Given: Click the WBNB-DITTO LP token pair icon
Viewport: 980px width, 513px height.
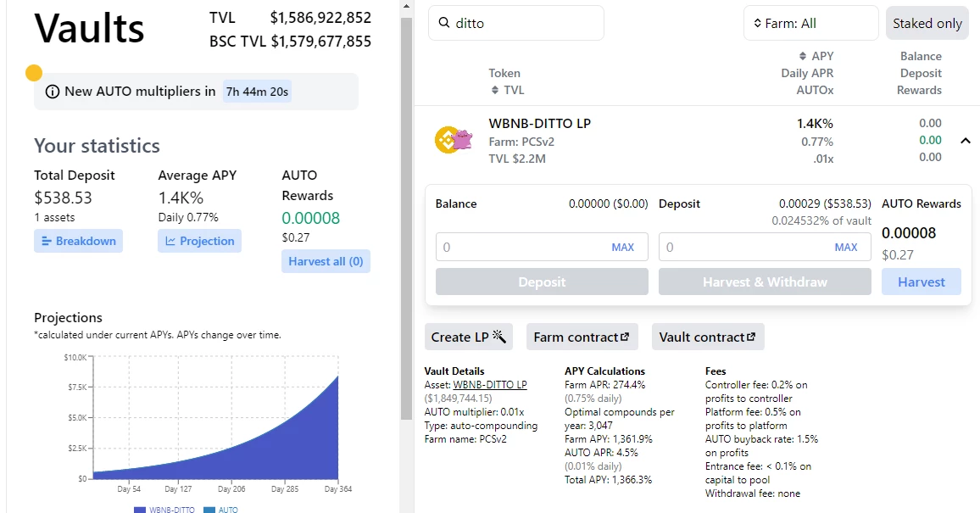Looking at the screenshot, I should [454, 140].
